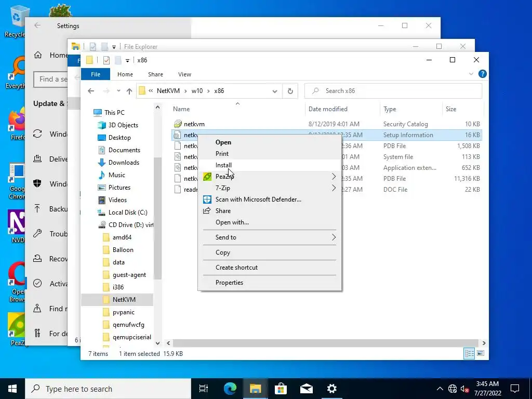Go up one folder level arrow
The width and height of the screenshot is (532, 399).
(x=129, y=91)
